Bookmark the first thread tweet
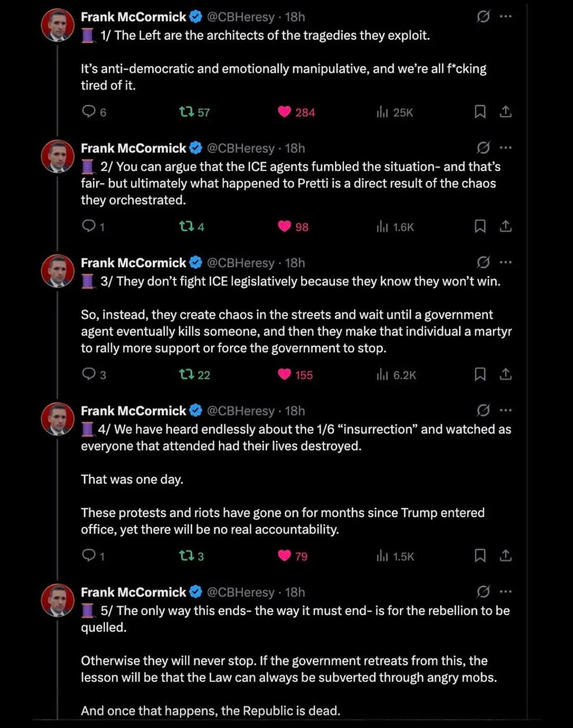This screenshot has height=728, width=573. pyautogui.click(x=480, y=111)
